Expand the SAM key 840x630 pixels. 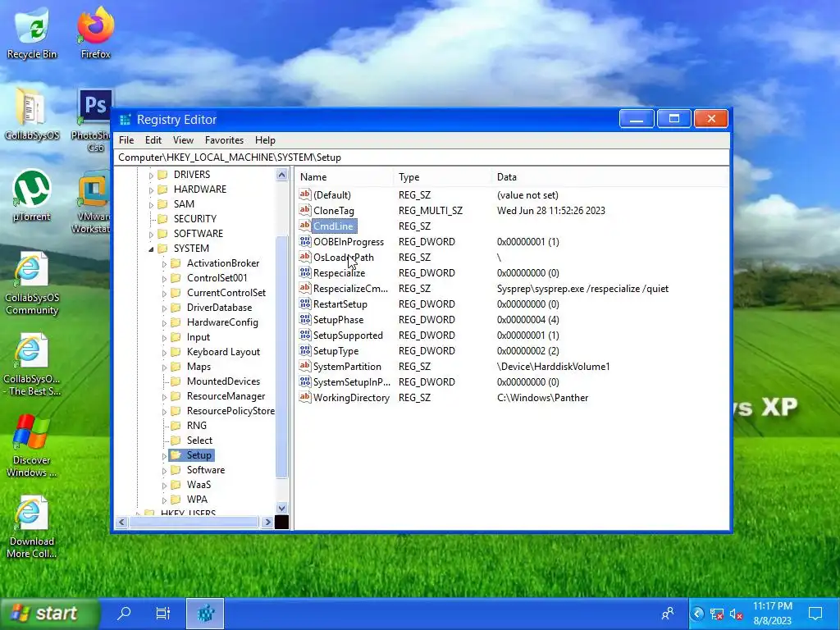pos(151,204)
